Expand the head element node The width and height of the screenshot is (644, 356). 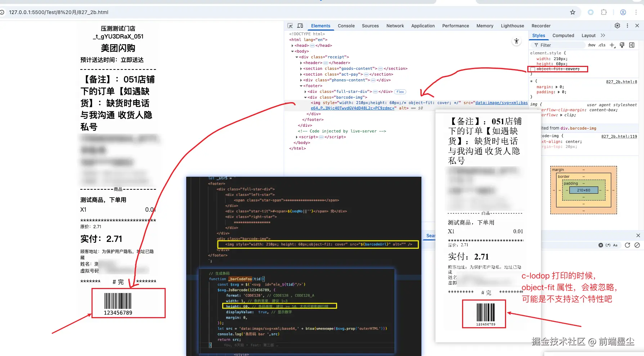coord(292,46)
